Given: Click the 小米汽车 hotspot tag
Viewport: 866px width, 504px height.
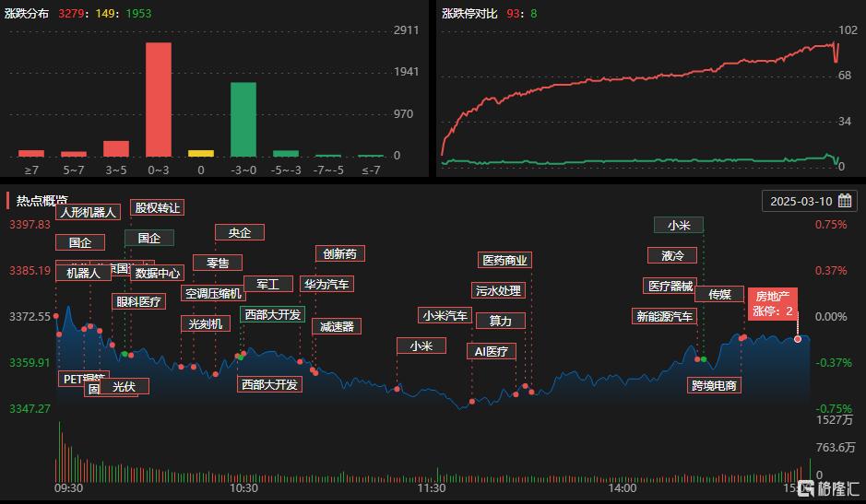Looking at the screenshot, I should pyautogui.click(x=445, y=315).
